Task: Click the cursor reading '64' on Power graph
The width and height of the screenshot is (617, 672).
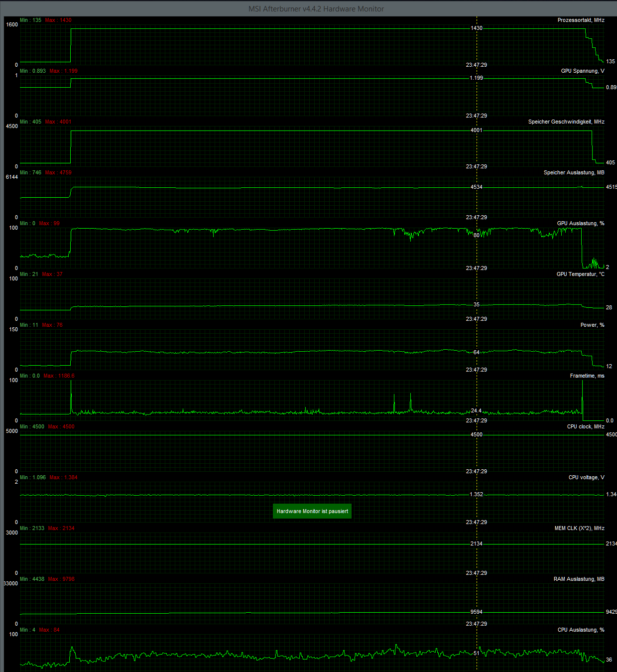Action: click(x=477, y=353)
